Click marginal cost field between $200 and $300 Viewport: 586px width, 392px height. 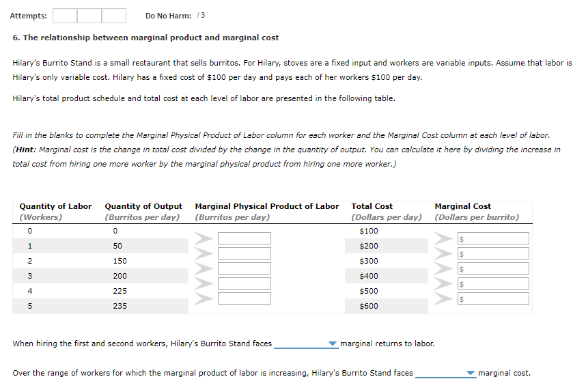point(493,253)
